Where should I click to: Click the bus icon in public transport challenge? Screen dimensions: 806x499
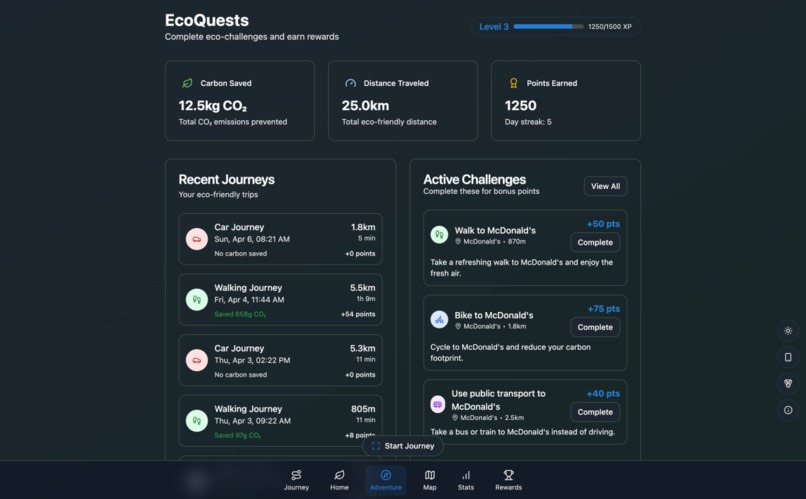click(x=437, y=404)
